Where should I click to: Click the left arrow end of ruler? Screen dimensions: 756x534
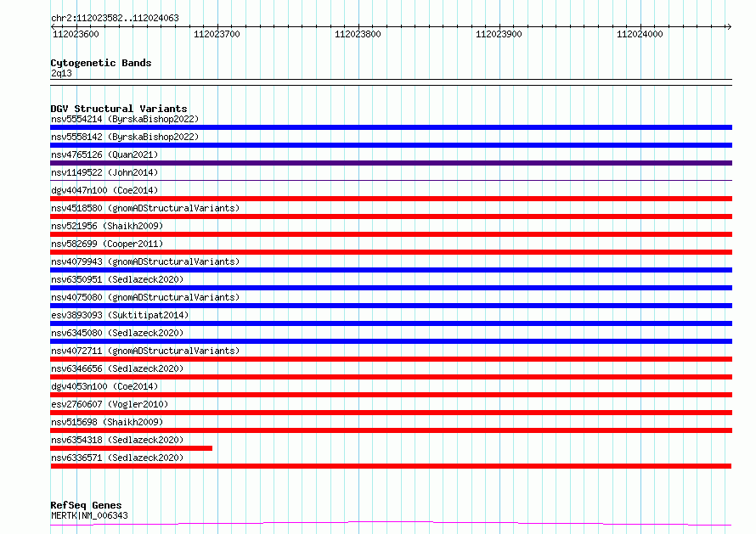53,26
